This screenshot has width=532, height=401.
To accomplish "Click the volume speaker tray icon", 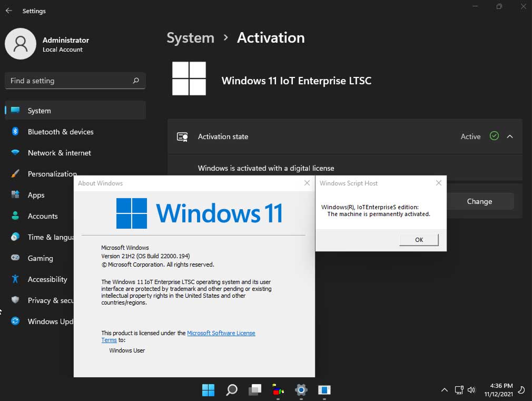I will (x=471, y=390).
